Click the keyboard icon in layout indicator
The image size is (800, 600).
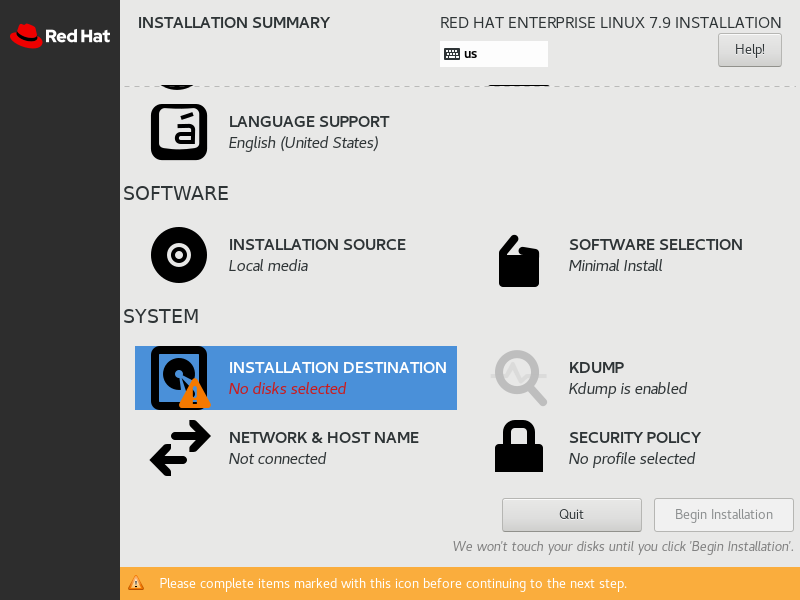click(452, 54)
